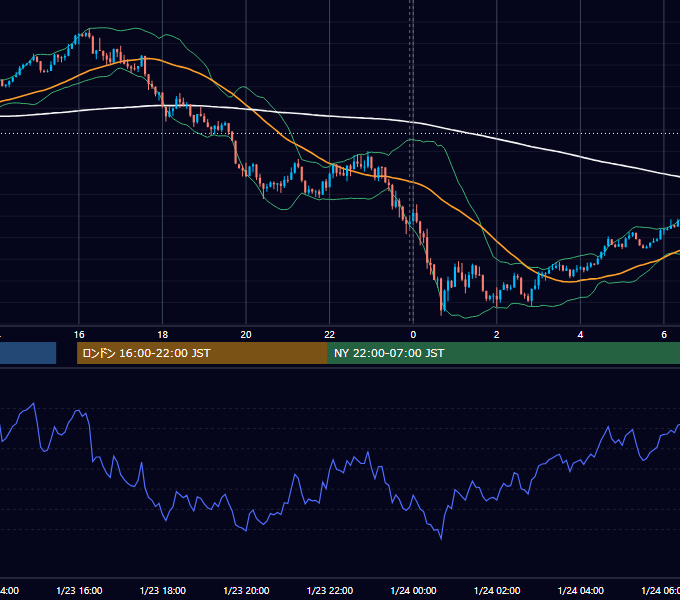Click the 1/24 00:00 time label
680x600 pixels.
pos(413,590)
